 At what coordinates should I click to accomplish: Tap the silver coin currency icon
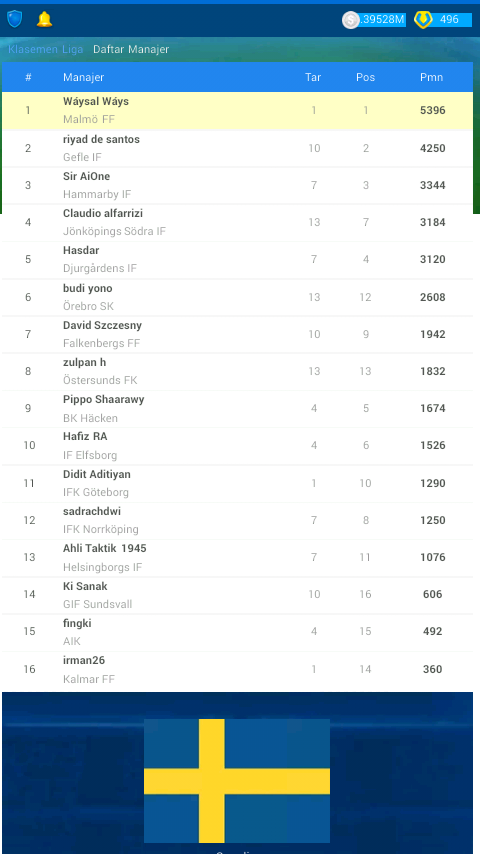(x=351, y=20)
